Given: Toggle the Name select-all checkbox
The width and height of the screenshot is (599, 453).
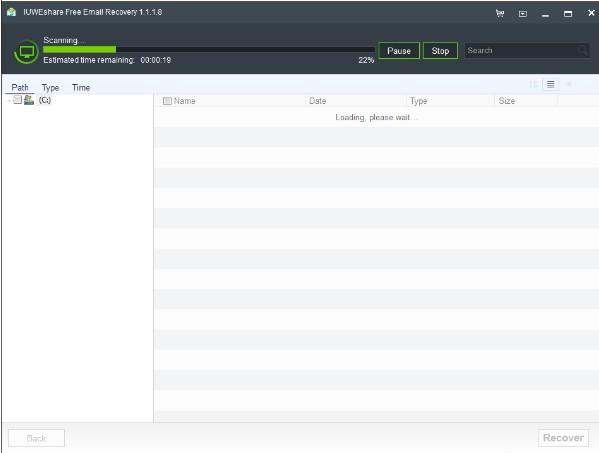Looking at the screenshot, I should 167,101.
